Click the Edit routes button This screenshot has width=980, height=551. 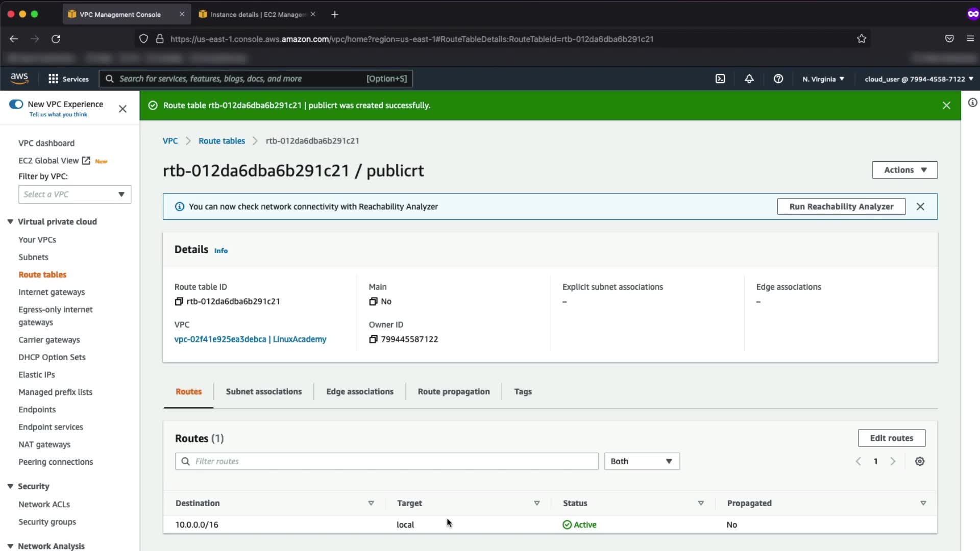tap(891, 438)
